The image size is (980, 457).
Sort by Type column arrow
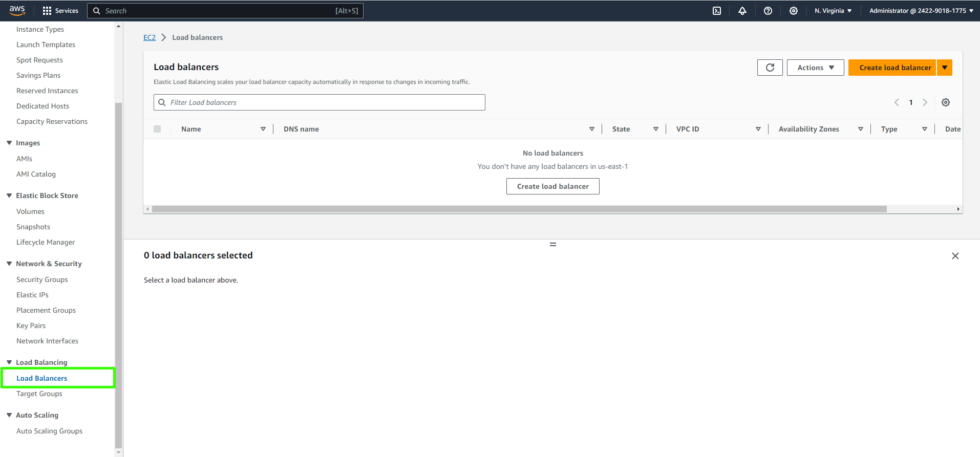coord(925,129)
